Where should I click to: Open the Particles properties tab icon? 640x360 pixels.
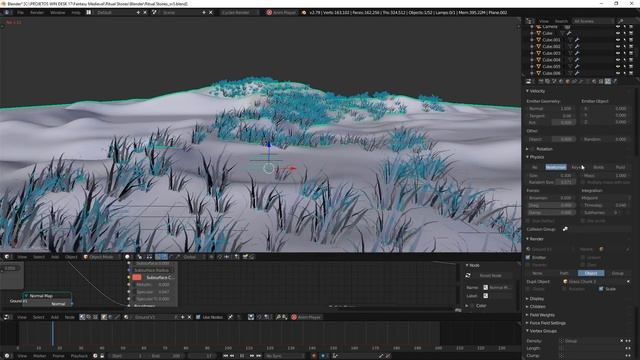(608, 82)
